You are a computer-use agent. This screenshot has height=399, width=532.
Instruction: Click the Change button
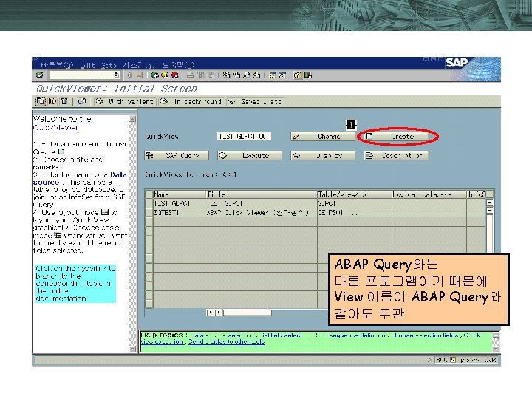[x=323, y=137]
